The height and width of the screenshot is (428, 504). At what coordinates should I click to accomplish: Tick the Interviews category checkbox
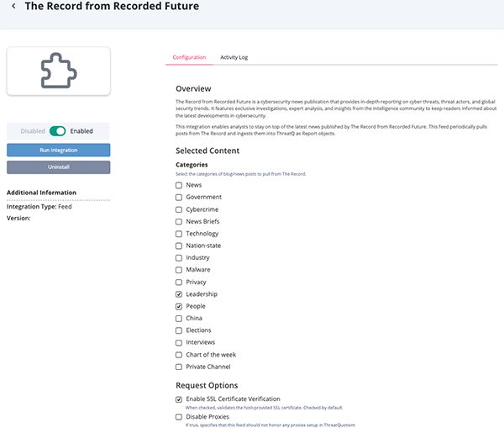pyautogui.click(x=179, y=343)
